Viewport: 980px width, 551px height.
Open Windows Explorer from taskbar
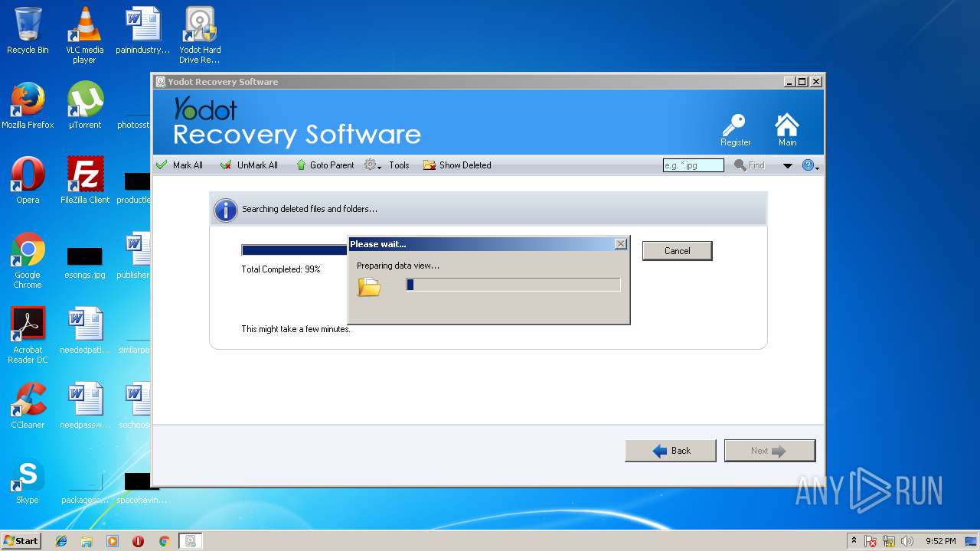87,541
